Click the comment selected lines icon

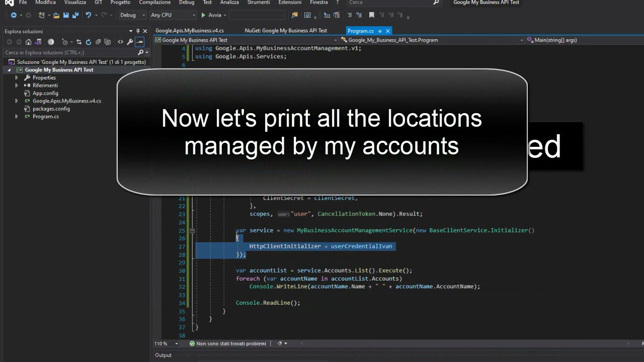pyautogui.click(x=349, y=15)
